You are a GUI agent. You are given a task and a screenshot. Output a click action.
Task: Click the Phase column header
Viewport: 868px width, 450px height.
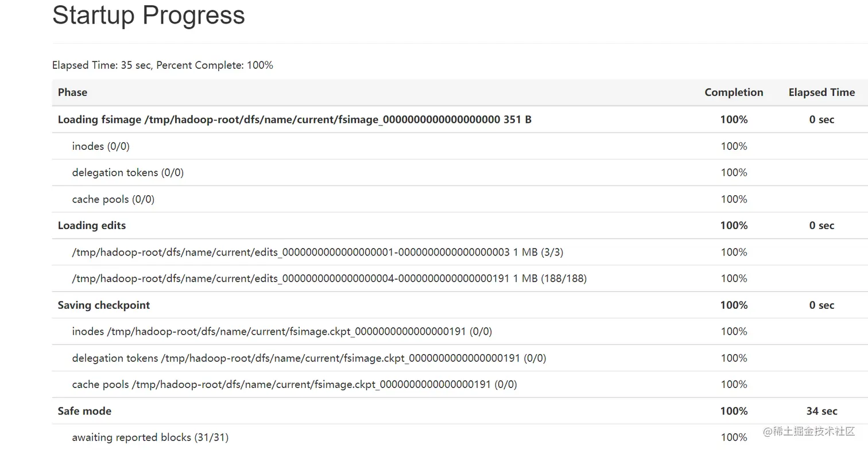[72, 92]
